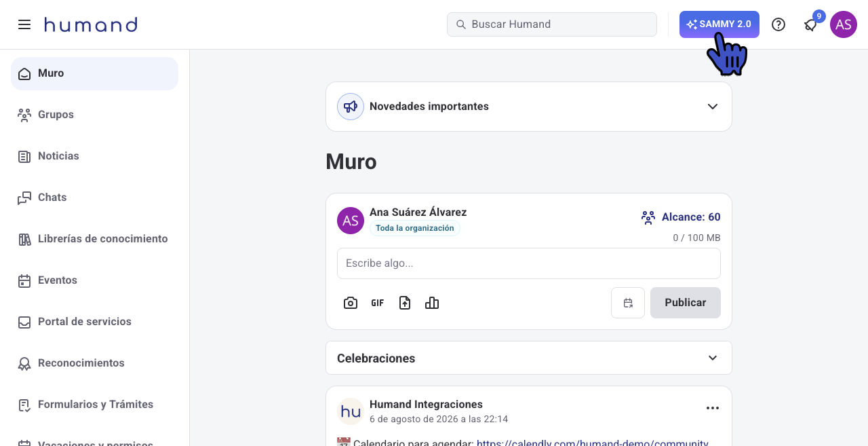Open Formularios y Trámites
The width and height of the screenshot is (868, 446).
point(94,405)
